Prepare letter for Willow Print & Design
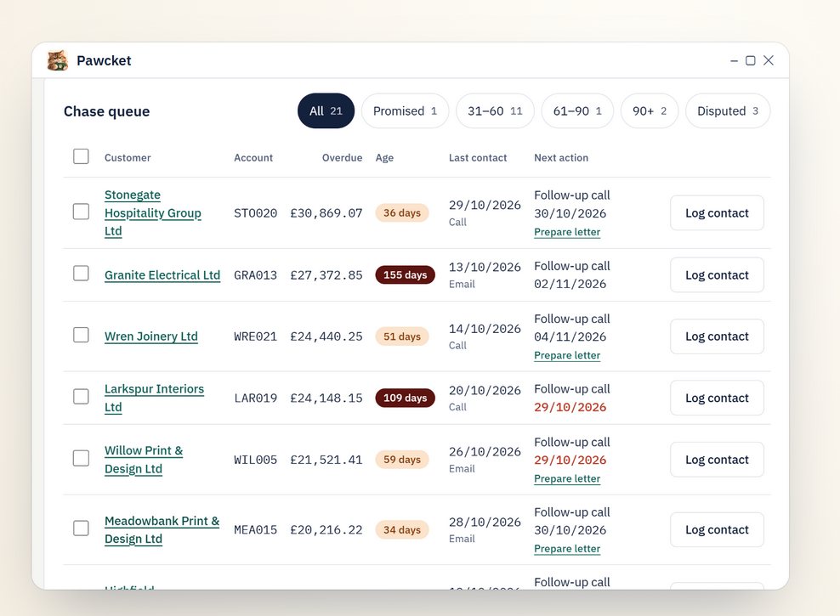The height and width of the screenshot is (616, 840). pyautogui.click(x=567, y=478)
